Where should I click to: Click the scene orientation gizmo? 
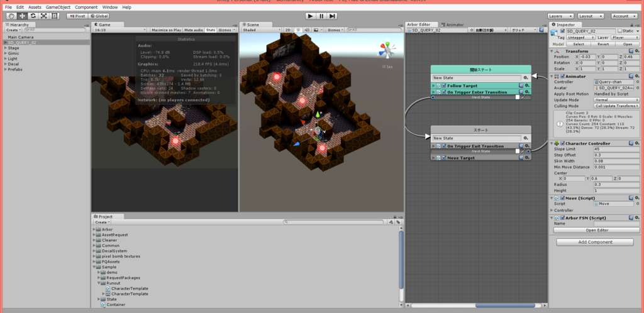(387, 50)
